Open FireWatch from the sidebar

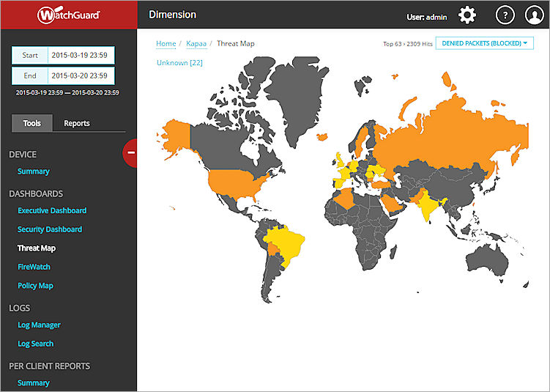point(34,267)
